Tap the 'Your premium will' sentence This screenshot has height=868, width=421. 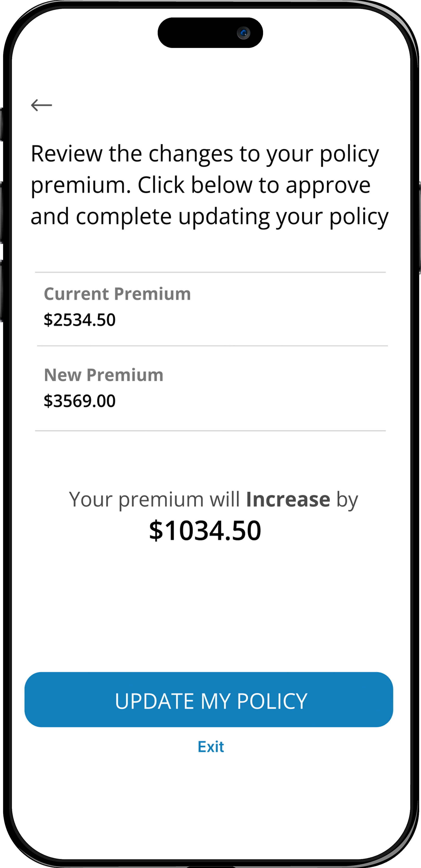pyautogui.click(x=154, y=499)
